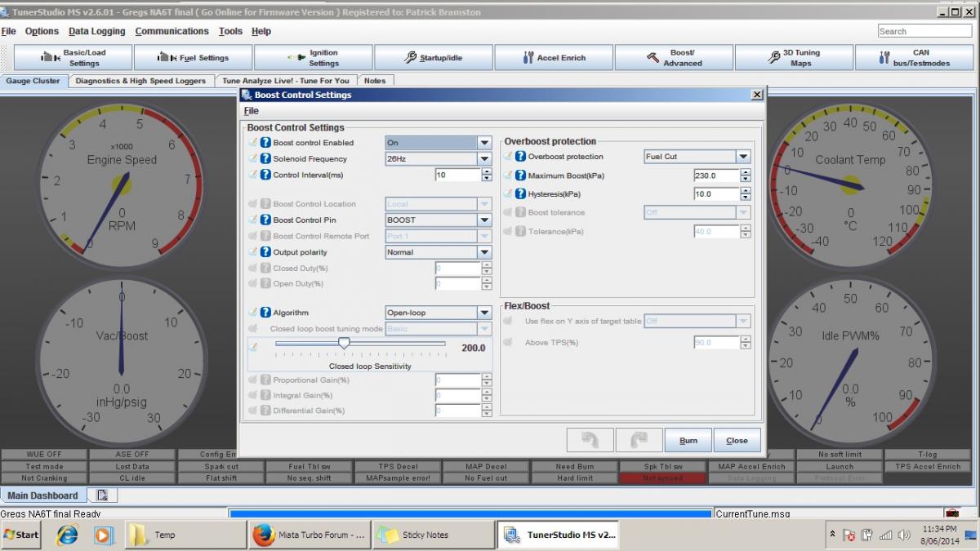Image resolution: width=980 pixels, height=551 pixels.
Task: Click the help icon beside Output polarity
Action: (x=265, y=252)
